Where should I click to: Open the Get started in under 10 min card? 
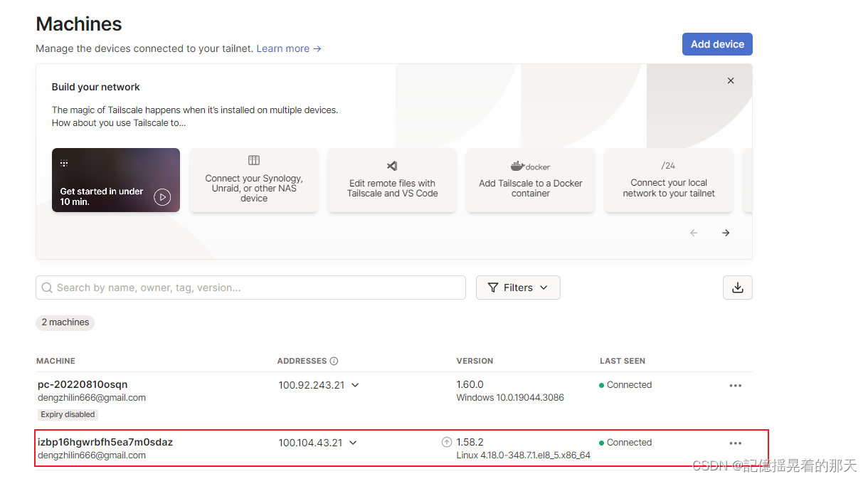tap(116, 180)
